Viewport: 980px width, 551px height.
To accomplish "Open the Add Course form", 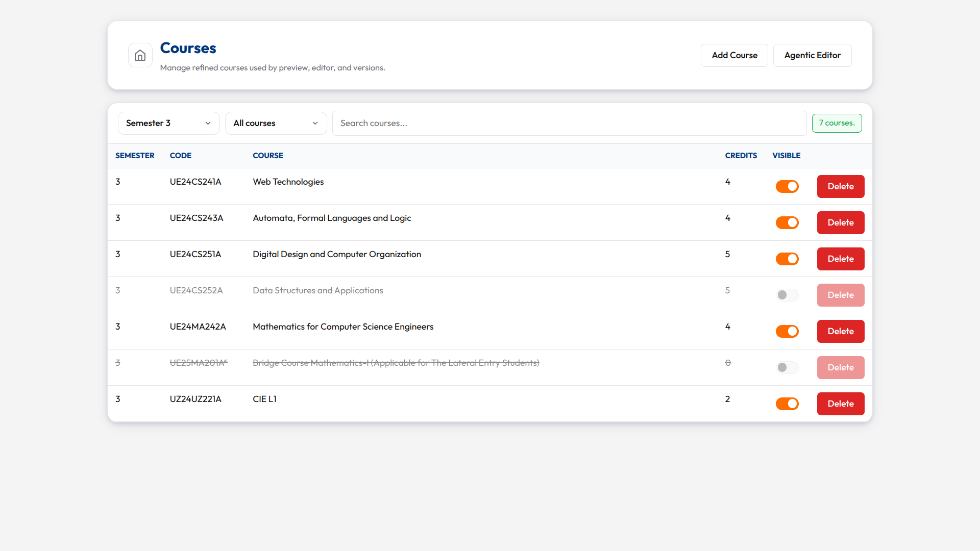I will [734, 55].
